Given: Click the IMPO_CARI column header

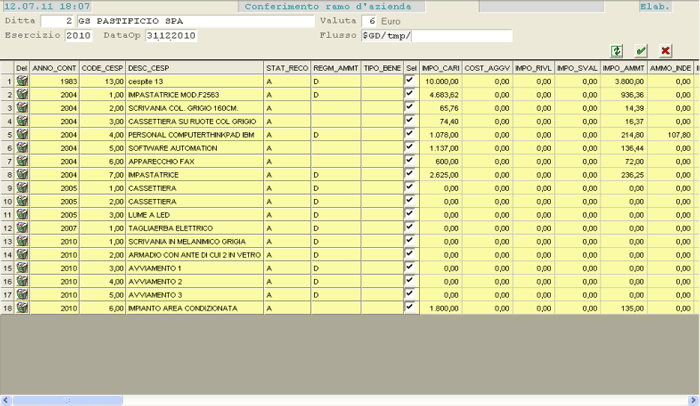Looking at the screenshot, I should click(440, 66).
